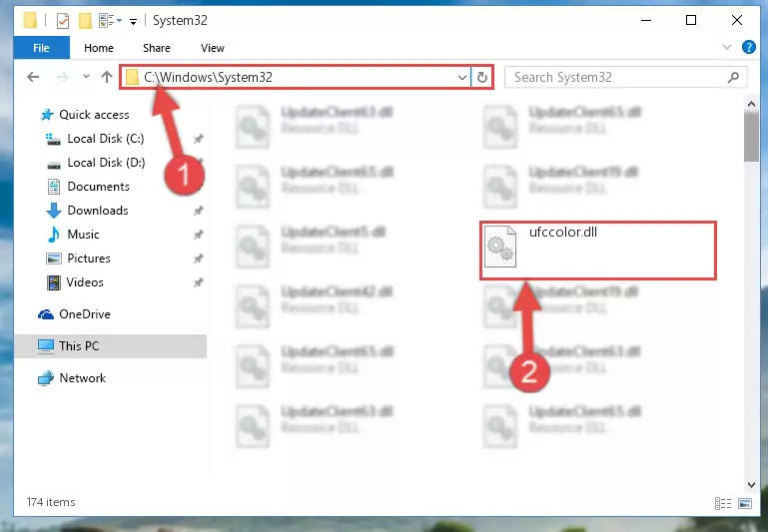768x532 pixels.
Task: Click the New folder quick access icon
Action: (x=85, y=21)
